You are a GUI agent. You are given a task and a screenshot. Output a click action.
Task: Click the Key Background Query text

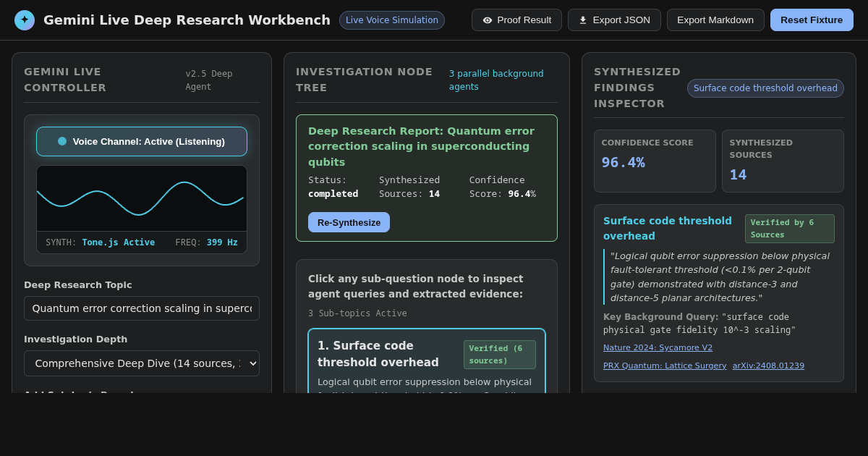coord(699,324)
